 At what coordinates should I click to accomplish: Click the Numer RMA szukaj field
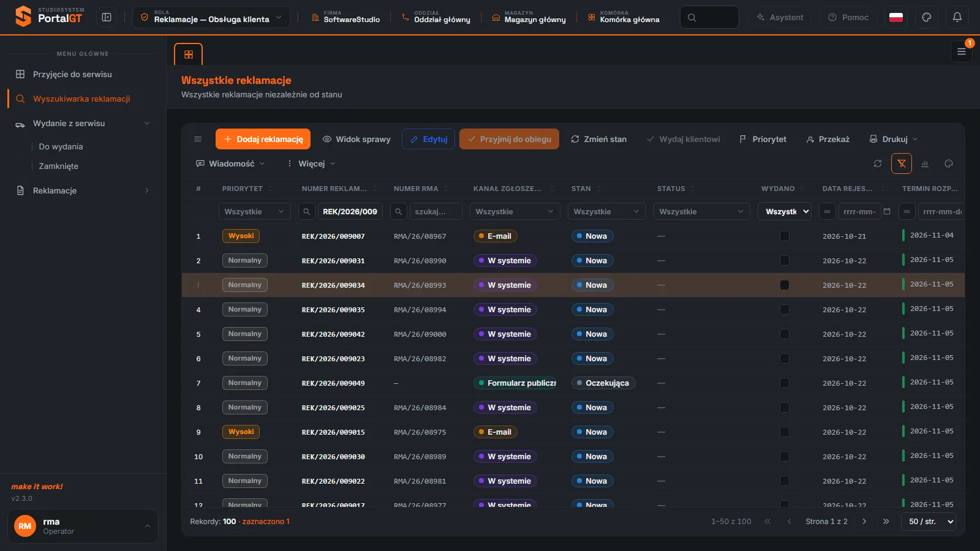coord(435,211)
